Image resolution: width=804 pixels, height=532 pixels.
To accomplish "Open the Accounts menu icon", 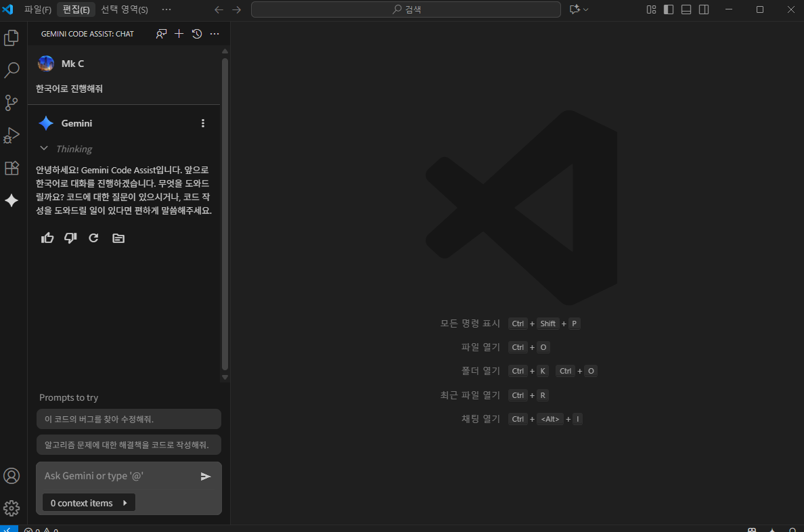I will tap(12, 476).
